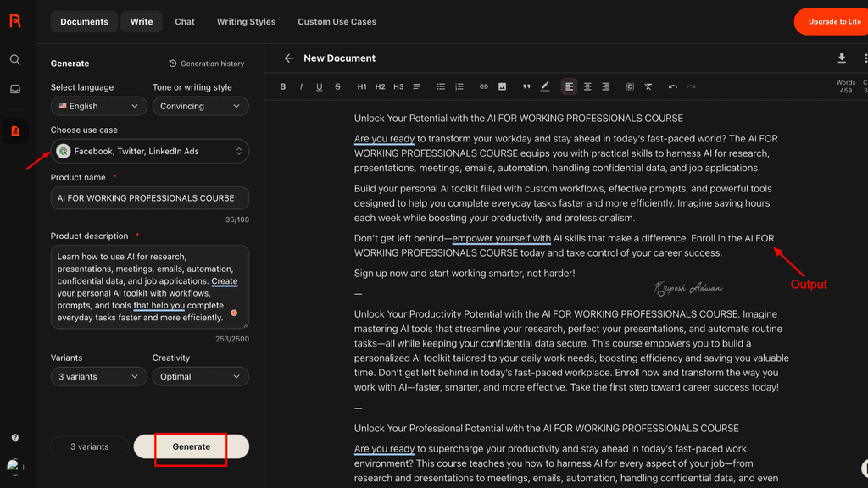Insert a hyperlink

pyautogui.click(x=484, y=87)
